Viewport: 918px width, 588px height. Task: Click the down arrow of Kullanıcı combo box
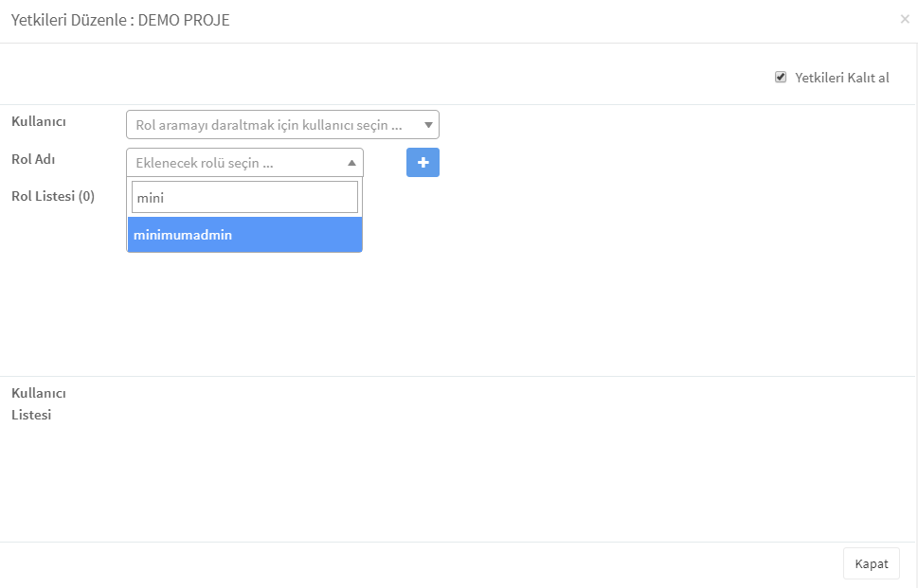point(428,125)
